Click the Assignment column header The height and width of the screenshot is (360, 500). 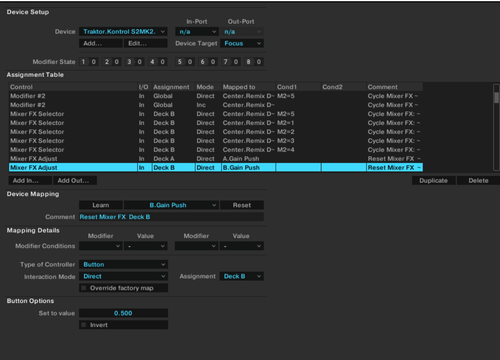tap(173, 87)
